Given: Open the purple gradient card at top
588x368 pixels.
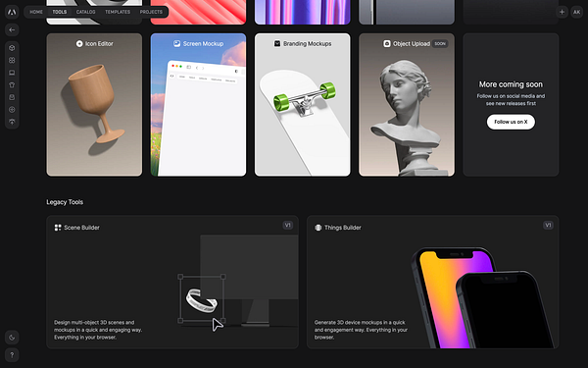Looking at the screenshot, I should tap(303, 12).
